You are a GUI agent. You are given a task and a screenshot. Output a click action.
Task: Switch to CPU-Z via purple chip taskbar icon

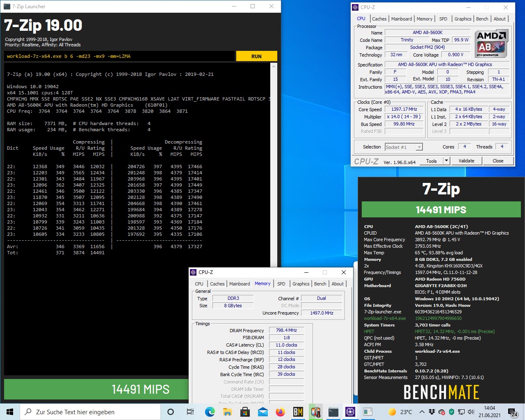point(351,412)
